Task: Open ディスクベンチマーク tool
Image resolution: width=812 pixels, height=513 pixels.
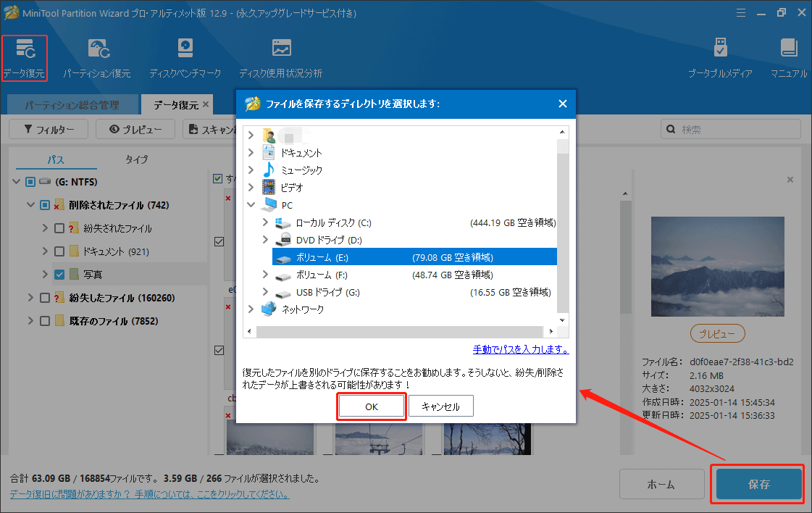Action: pyautogui.click(x=185, y=58)
